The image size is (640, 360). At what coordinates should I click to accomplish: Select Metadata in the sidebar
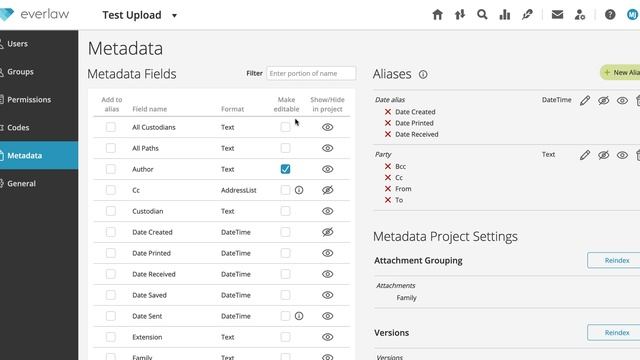pyautogui.click(x=39, y=156)
